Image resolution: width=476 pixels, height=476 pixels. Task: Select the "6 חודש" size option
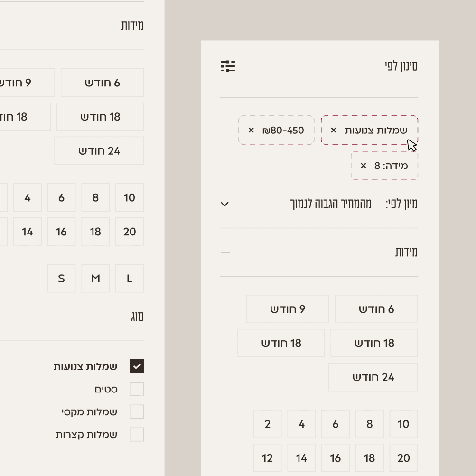point(376,308)
